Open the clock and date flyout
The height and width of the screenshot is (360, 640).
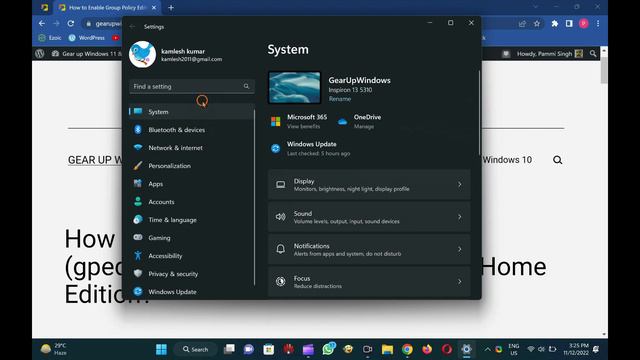tap(576, 349)
